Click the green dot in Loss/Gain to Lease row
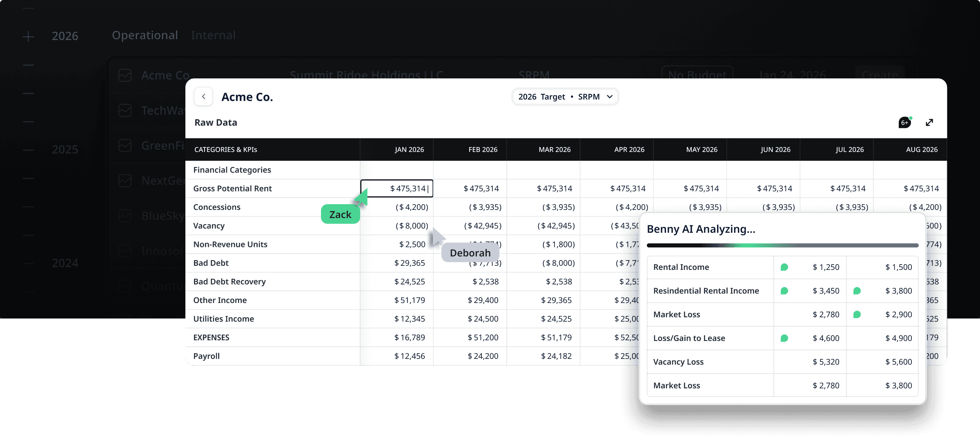 pos(784,338)
